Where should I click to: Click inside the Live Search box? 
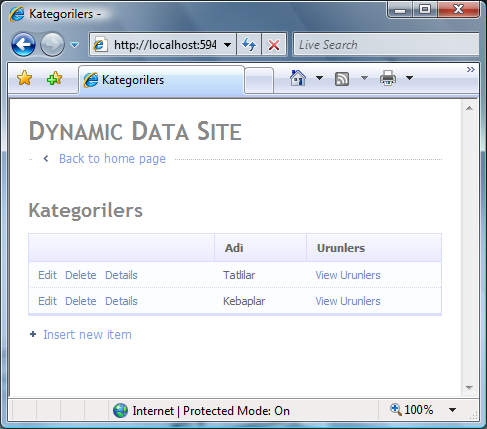tap(386, 44)
